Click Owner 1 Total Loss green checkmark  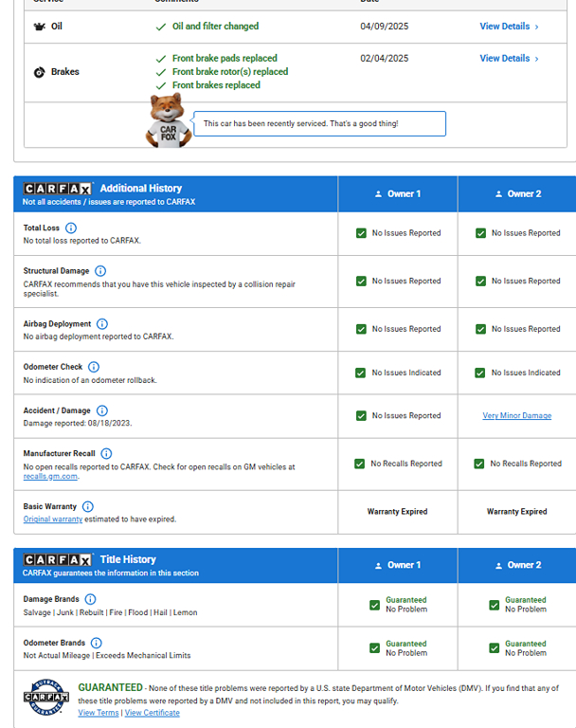pos(361,233)
